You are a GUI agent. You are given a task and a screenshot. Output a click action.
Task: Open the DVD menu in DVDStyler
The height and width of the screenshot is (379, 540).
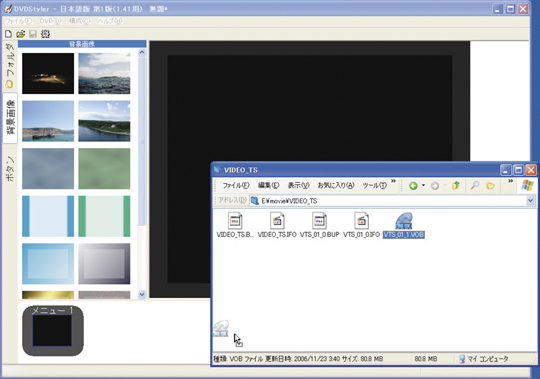click(50, 21)
